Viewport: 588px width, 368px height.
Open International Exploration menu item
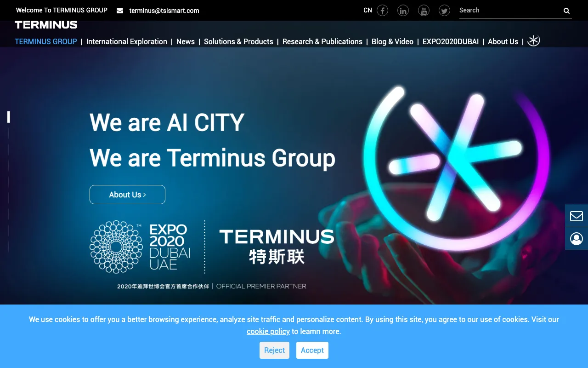tap(127, 41)
